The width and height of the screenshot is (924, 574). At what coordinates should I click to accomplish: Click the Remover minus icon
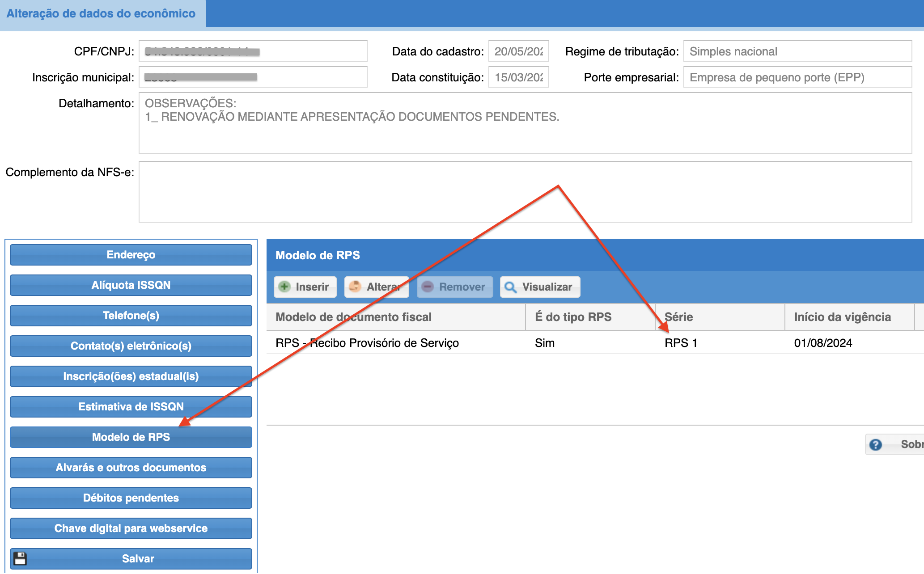point(428,287)
